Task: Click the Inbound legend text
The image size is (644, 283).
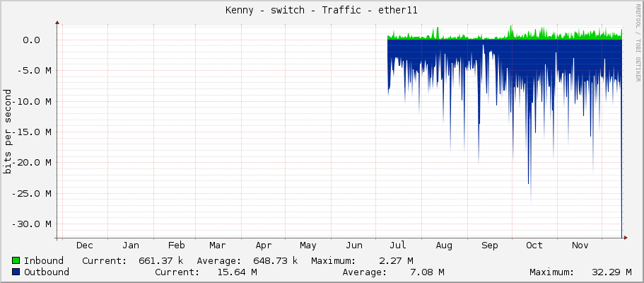Action: pyautogui.click(x=43, y=260)
